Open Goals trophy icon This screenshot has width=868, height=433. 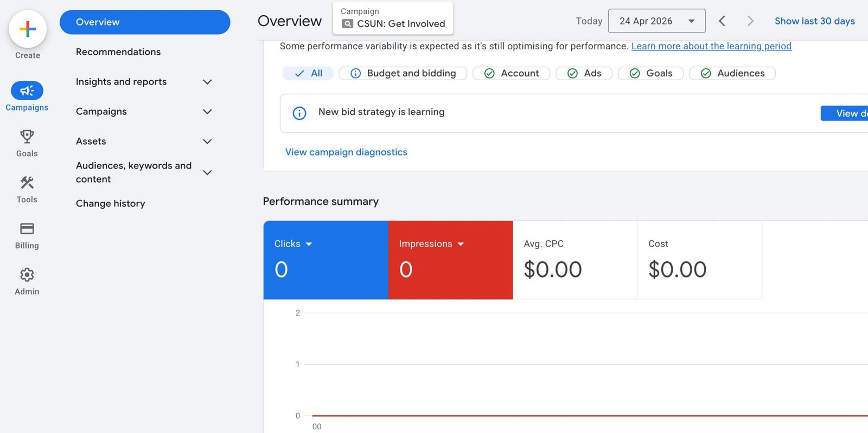tap(27, 136)
